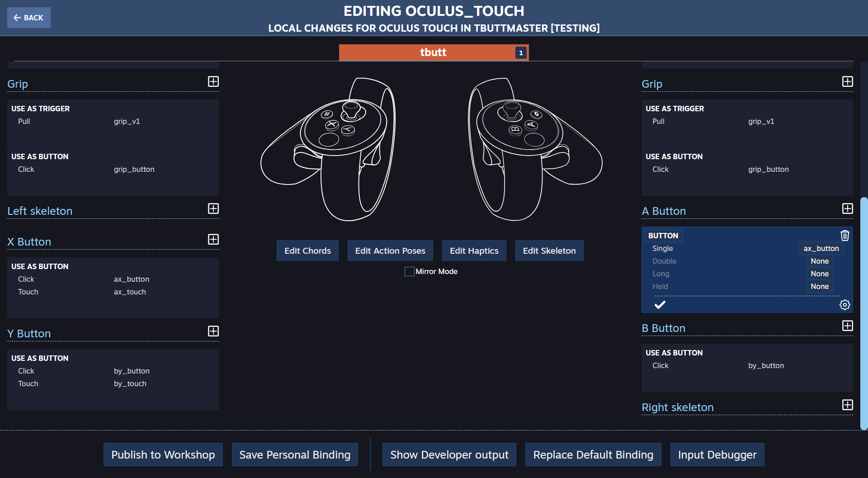Select Y Button Click by_button row
This screenshot has height=478, width=868.
[x=113, y=371]
